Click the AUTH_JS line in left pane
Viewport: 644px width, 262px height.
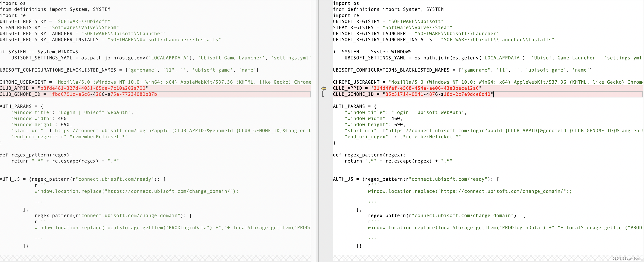(x=82, y=179)
